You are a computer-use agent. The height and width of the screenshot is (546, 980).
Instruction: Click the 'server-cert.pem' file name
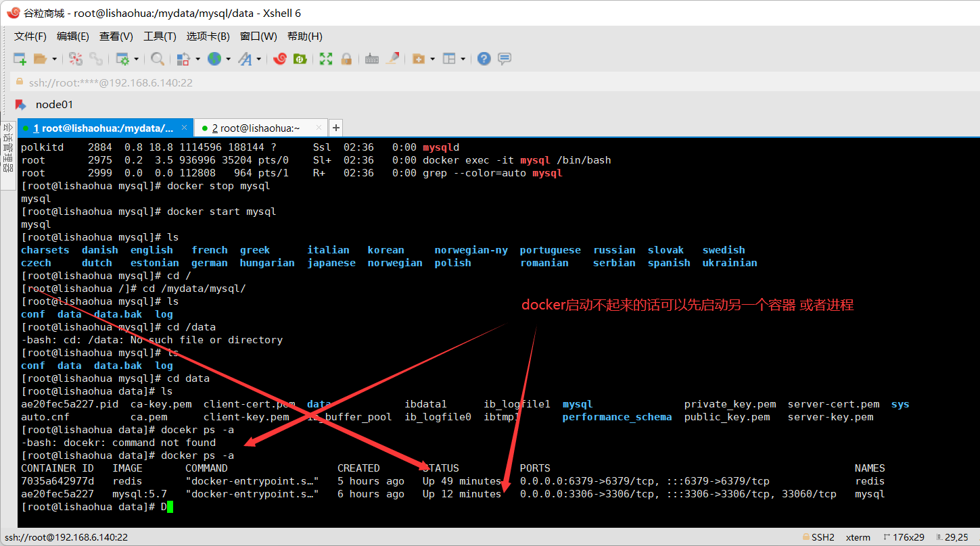click(x=833, y=404)
